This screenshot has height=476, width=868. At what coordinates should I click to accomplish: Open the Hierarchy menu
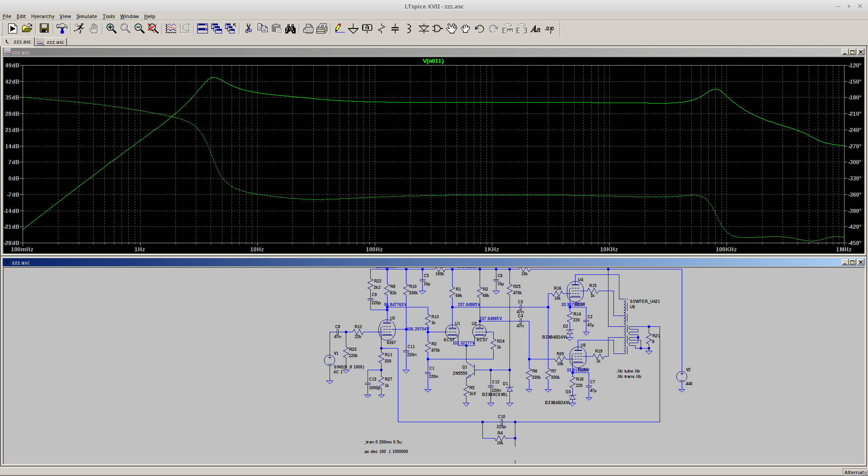(x=42, y=16)
